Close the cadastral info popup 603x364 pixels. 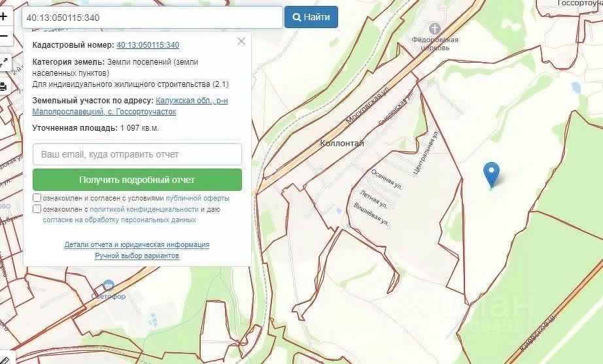click(x=241, y=41)
